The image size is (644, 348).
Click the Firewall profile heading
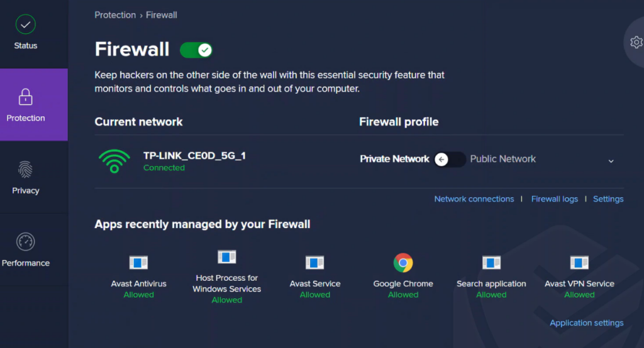click(x=399, y=122)
